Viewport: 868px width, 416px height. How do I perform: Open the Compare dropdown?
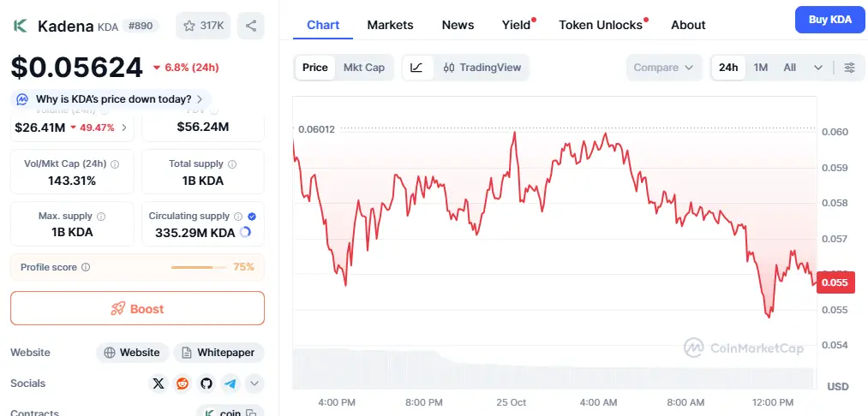click(x=664, y=68)
